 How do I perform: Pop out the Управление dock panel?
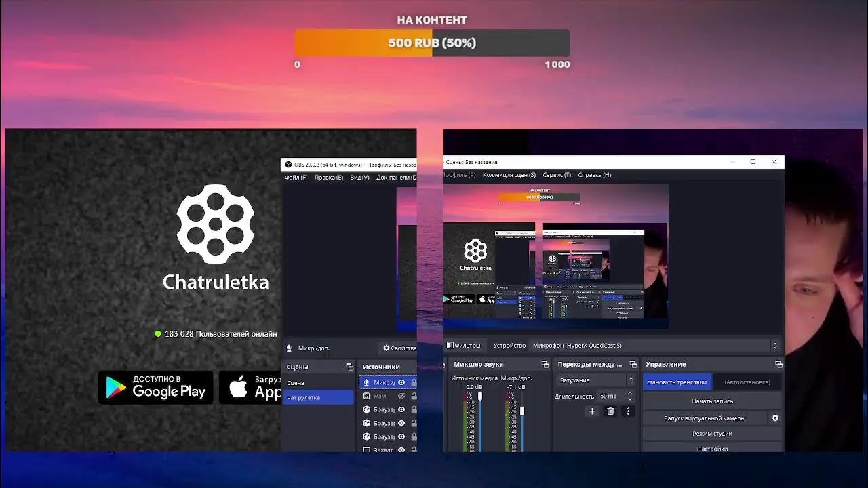click(778, 365)
